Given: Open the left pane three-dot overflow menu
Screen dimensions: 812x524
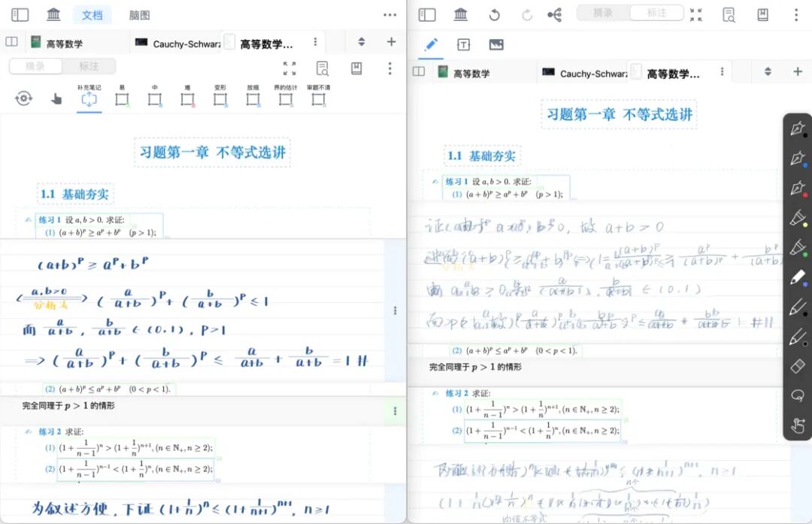Looking at the screenshot, I should point(390,15).
